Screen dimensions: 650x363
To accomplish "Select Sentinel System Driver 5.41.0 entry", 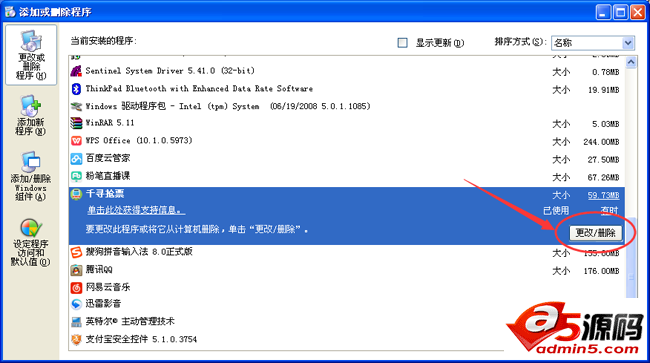I will (170, 71).
